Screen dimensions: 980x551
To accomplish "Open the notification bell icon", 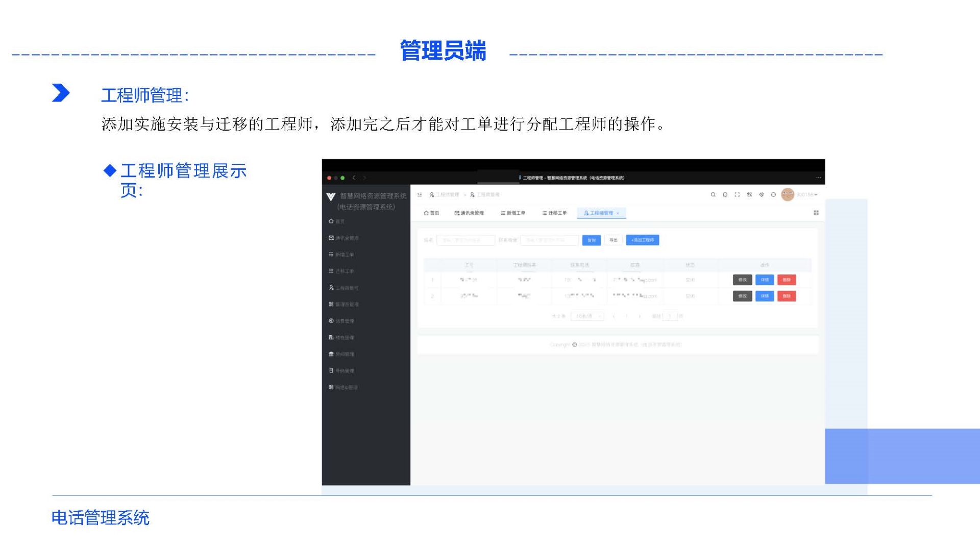I will pyautogui.click(x=725, y=195).
